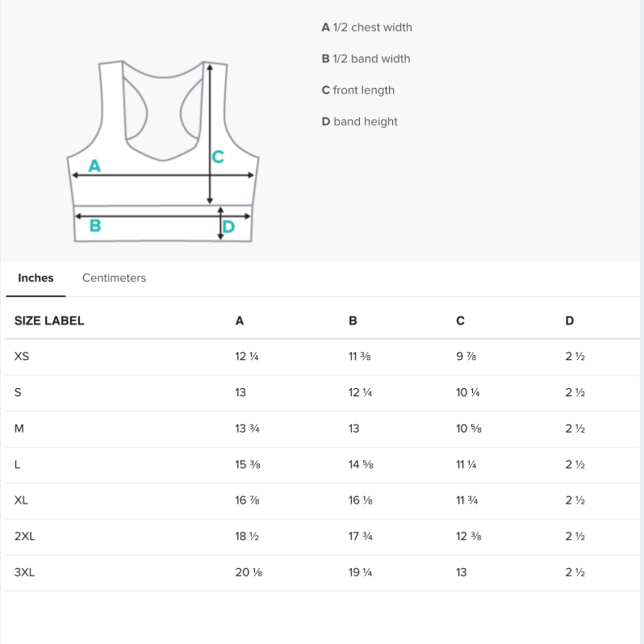The image size is (644, 644).
Task: Select the Inches tab
Action: tap(36, 278)
